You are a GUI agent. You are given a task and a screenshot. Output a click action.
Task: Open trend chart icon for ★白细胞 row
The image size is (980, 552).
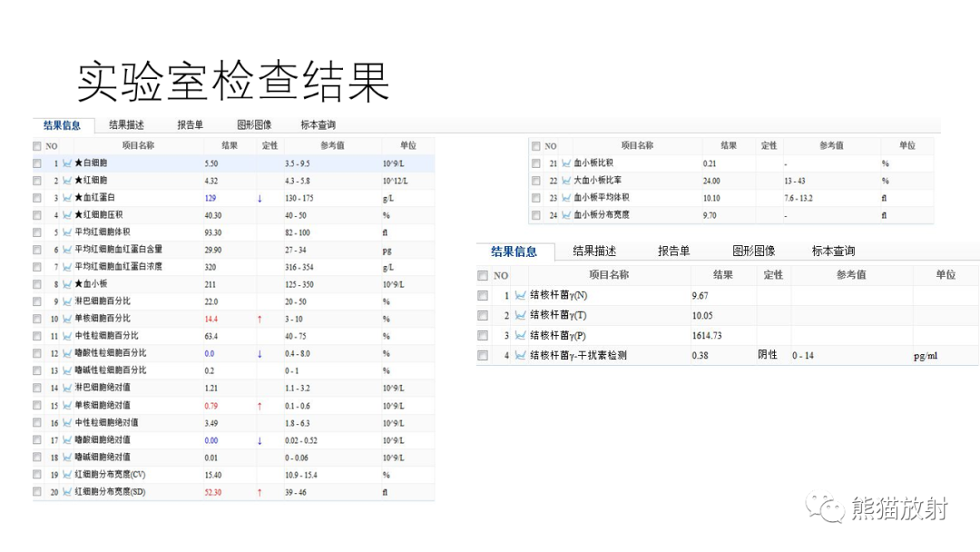[67, 163]
